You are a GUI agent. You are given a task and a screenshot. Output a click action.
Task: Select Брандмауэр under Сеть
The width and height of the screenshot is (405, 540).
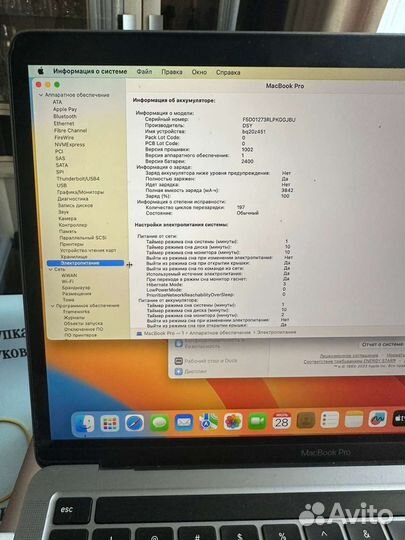(76, 288)
